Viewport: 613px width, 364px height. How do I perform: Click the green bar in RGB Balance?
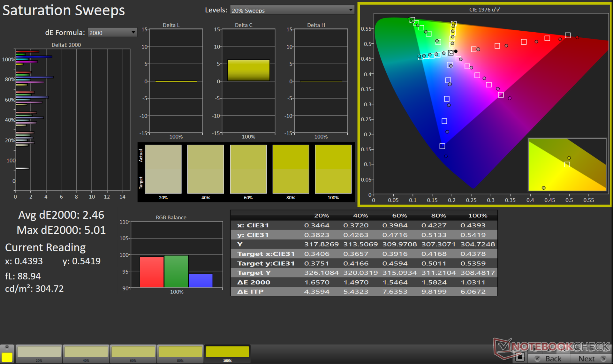176,271
